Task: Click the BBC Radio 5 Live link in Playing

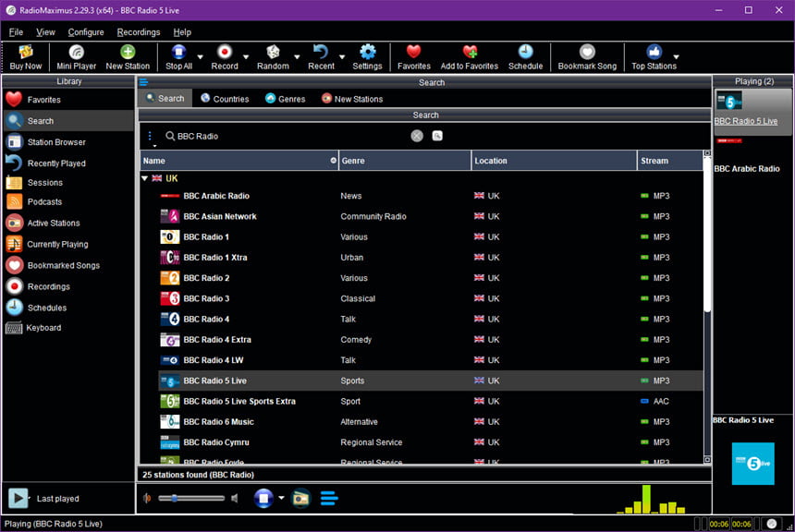Action: (x=745, y=121)
